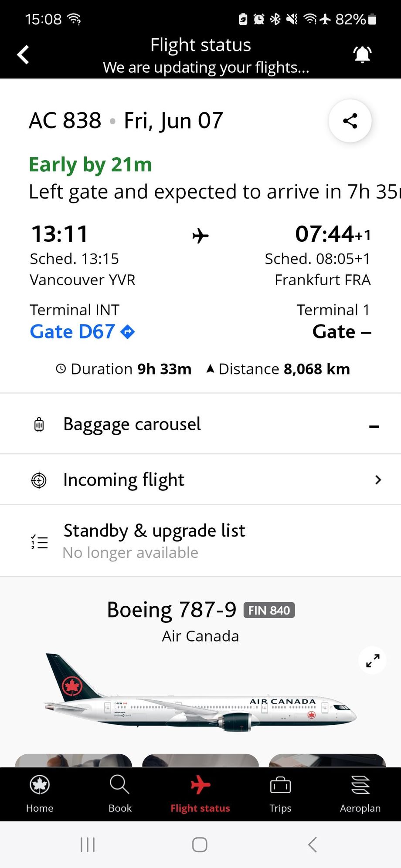Open Standby & upgrade list
The width and height of the screenshot is (401, 868).
pyautogui.click(x=200, y=541)
